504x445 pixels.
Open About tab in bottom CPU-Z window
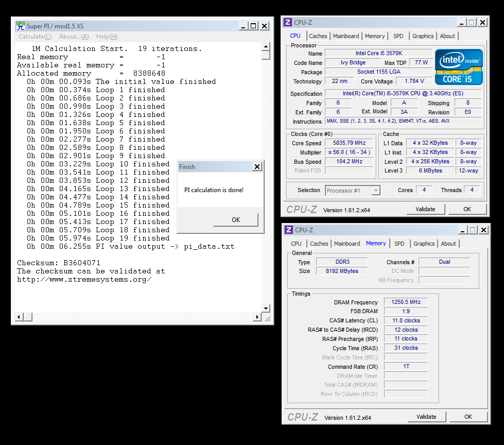pyautogui.click(x=448, y=244)
